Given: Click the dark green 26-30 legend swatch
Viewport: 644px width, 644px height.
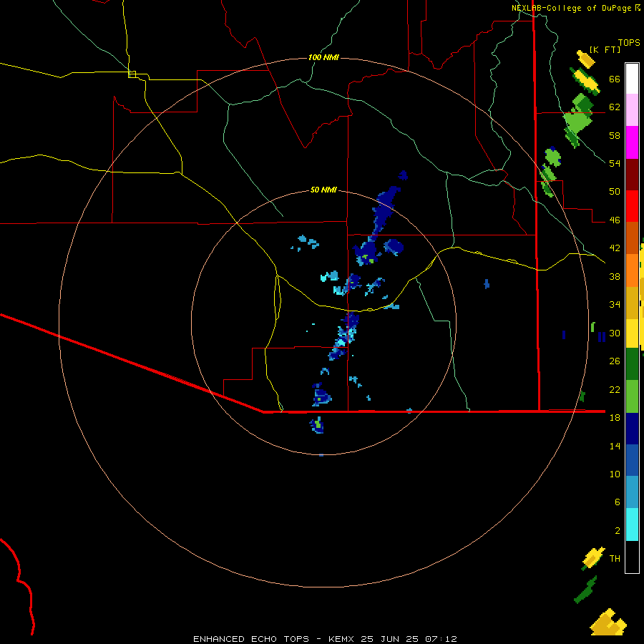Looking at the screenshot, I should pos(632,364).
